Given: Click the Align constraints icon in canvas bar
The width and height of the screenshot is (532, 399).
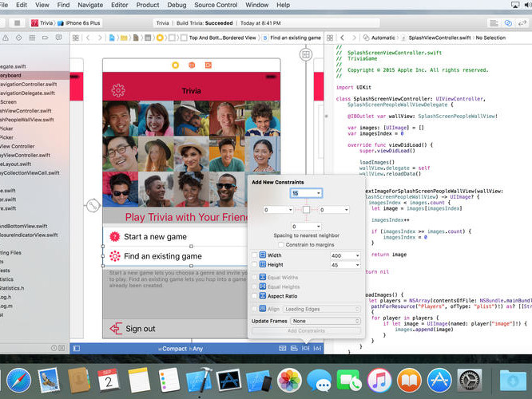Looking at the screenshot, I should click(294, 348).
